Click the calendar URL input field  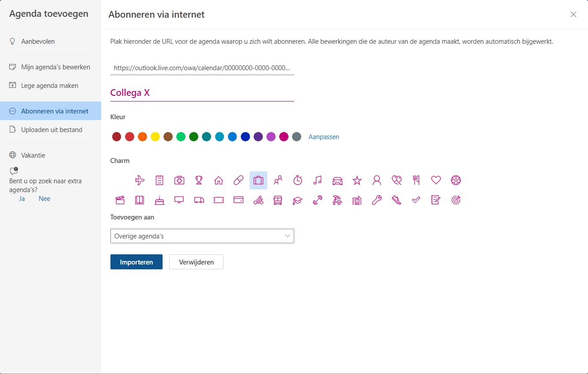tap(202, 68)
